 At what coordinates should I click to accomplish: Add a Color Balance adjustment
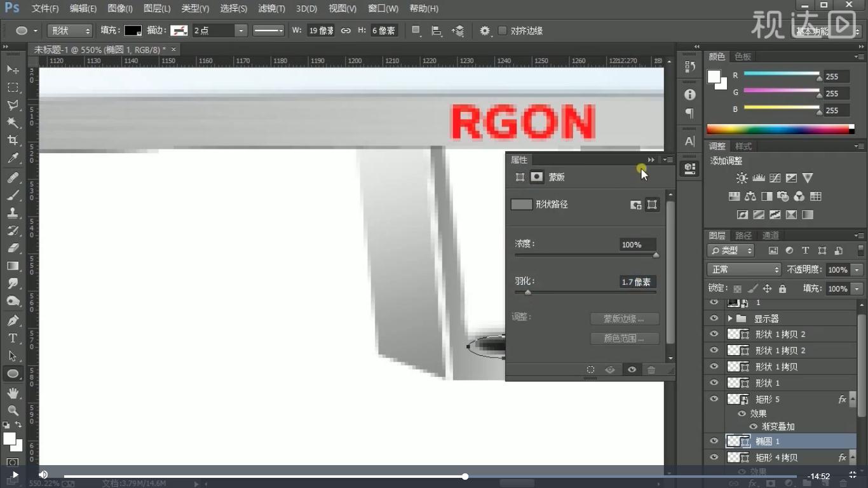750,197
